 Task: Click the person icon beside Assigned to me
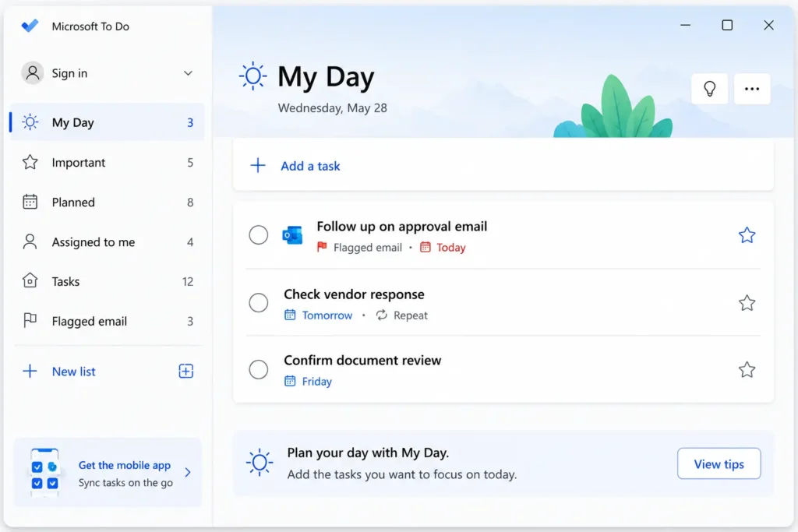[30, 241]
